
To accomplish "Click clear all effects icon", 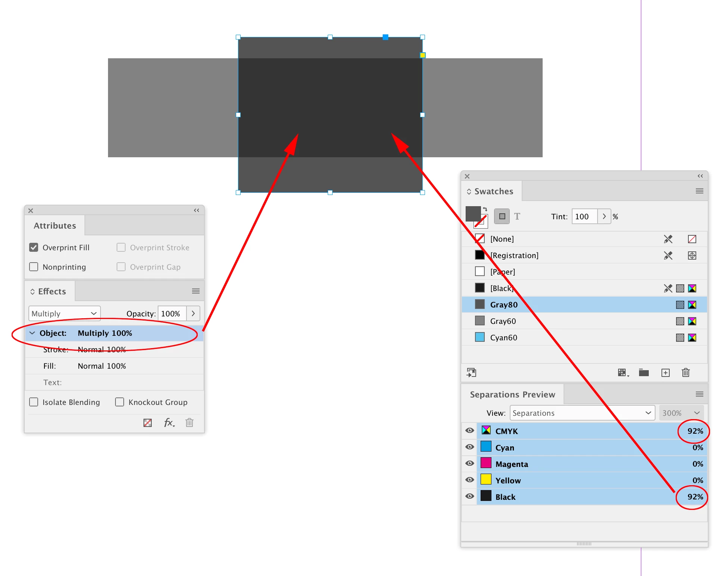I will point(148,422).
